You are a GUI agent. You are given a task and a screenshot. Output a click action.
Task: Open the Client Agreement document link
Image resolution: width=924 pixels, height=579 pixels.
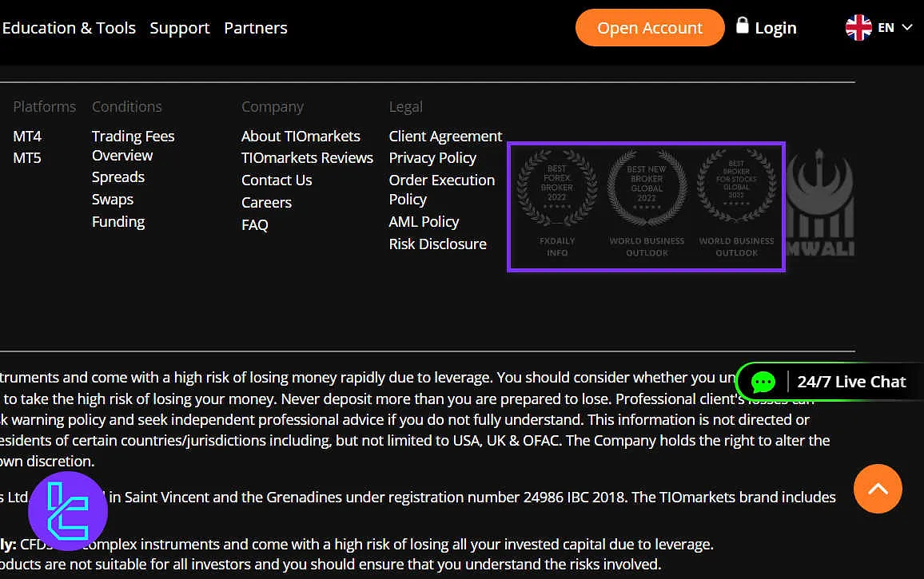pyautogui.click(x=445, y=137)
